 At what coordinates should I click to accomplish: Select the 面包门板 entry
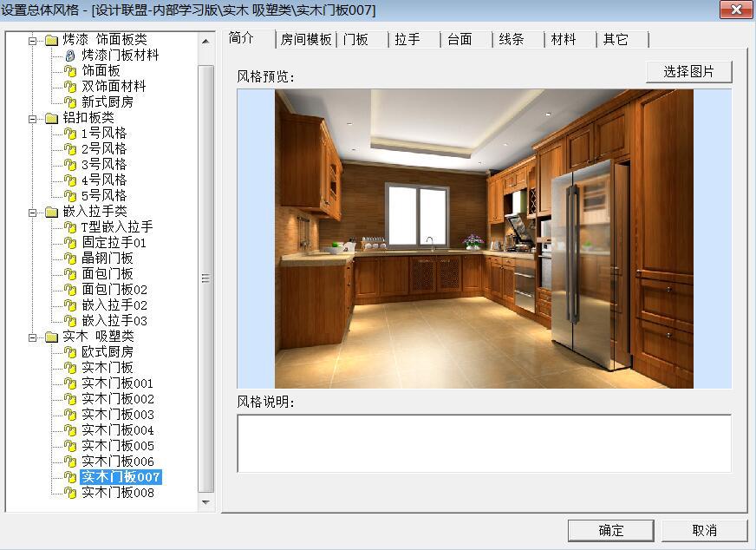107,273
